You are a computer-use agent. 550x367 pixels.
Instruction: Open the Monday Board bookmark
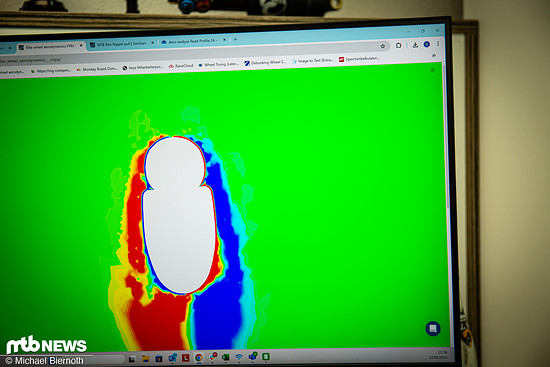click(97, 69)
